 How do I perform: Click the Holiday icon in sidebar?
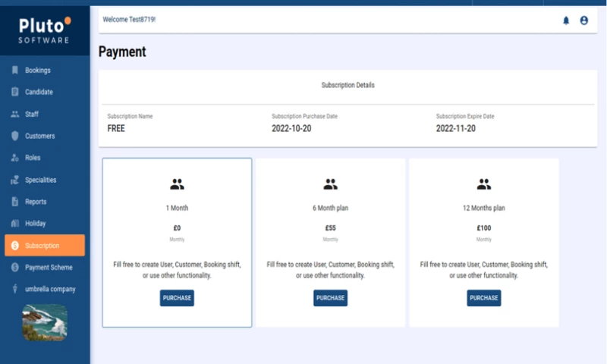pos(14,223)
